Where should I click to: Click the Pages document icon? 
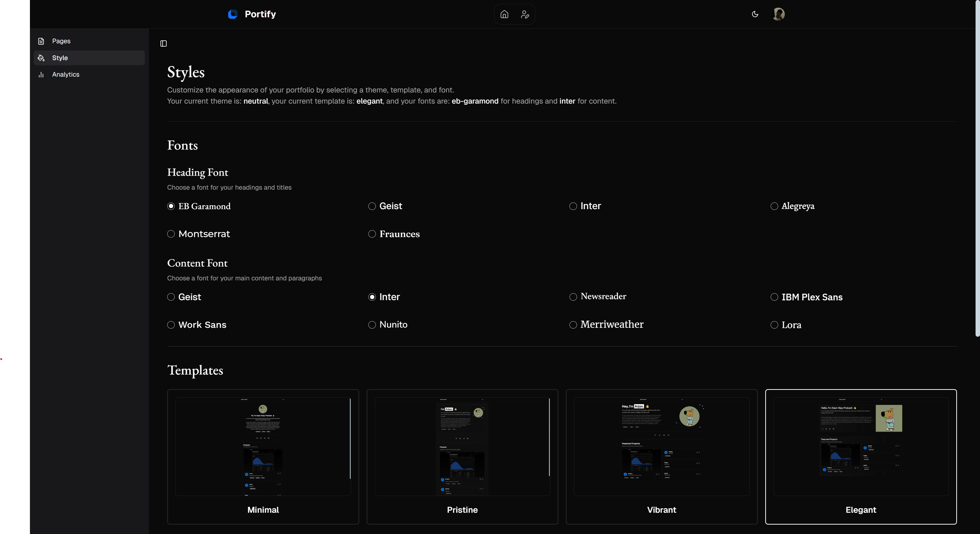click(41, 41)
